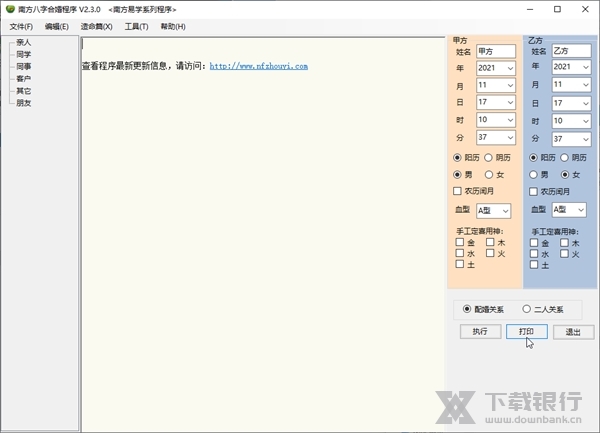
Task: Click the 甲方 name input field
Action: [x=496, y=51]
